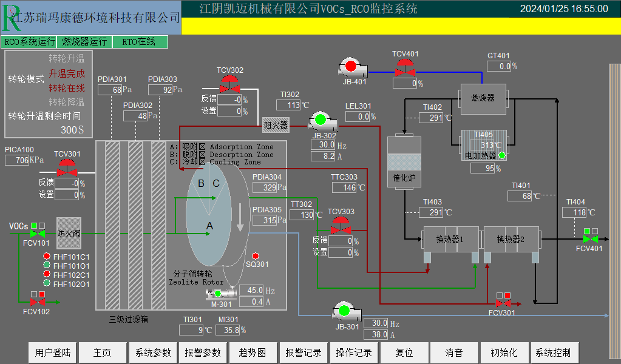Click the TCV301 设置 setpoint field
The height and width of the screenshot is (364, 621).
click(x=67, y=195)
